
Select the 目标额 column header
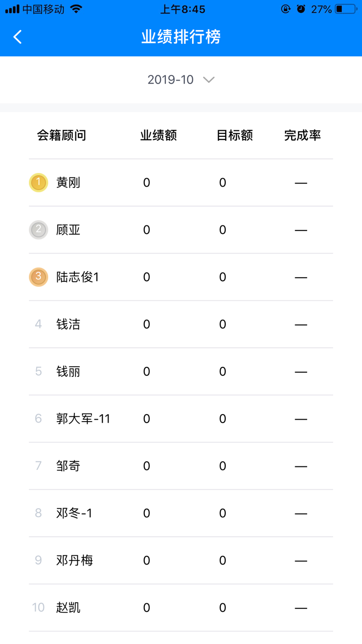coord(235,135)
